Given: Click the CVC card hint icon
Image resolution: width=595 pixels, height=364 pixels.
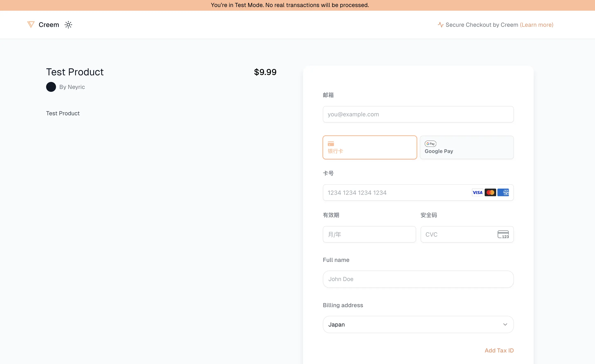Looking at the screenshot, I should 503,234.
